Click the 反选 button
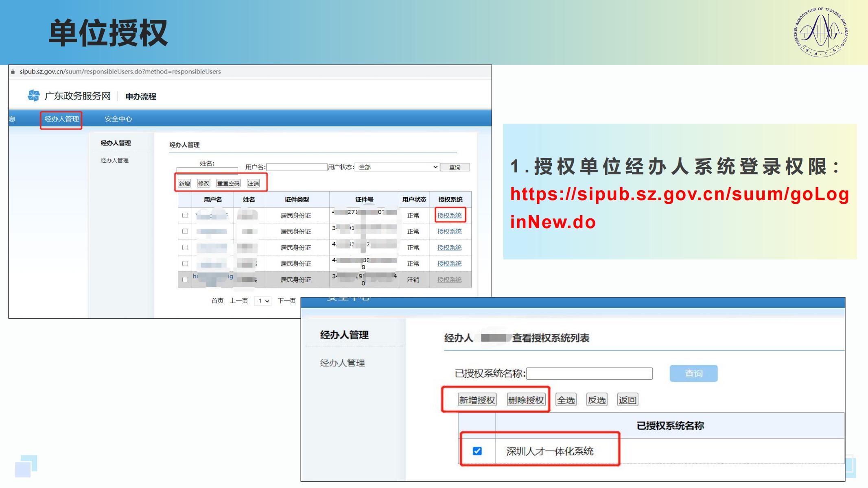Viewport: 868px width, 488px height. 597,400
